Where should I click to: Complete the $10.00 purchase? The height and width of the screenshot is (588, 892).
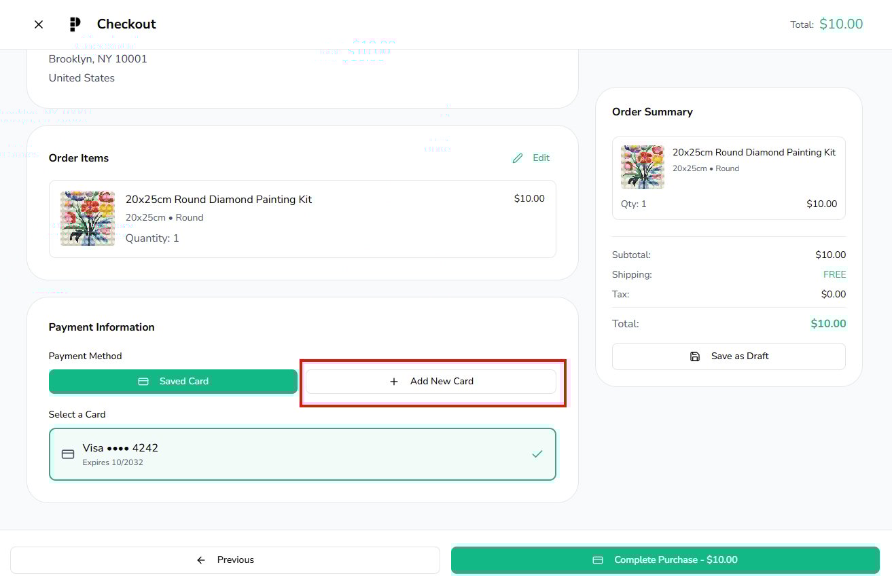tap(665, 560)
